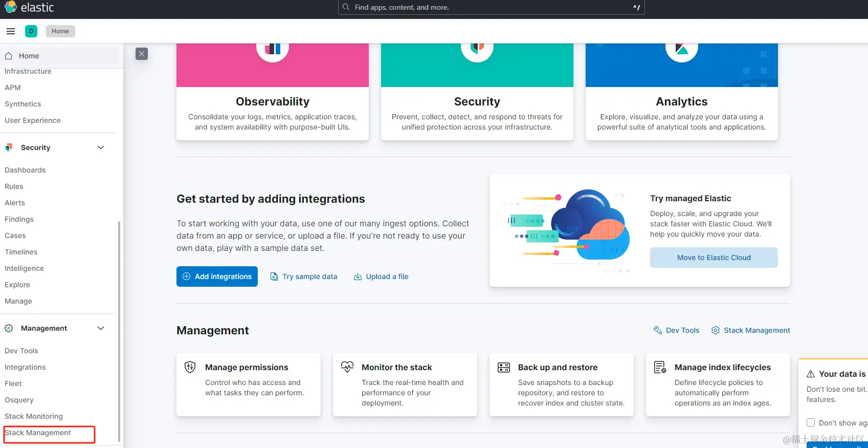Open Findings under Security
This screenshot has width=868, height=448.
click(x=19, y=219)
